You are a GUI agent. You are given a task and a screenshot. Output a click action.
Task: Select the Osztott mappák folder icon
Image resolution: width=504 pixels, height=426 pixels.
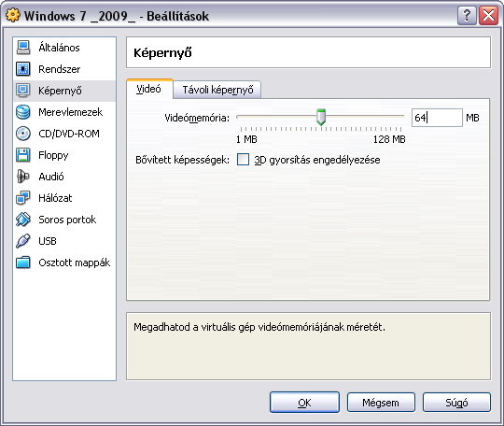(23, 263)
